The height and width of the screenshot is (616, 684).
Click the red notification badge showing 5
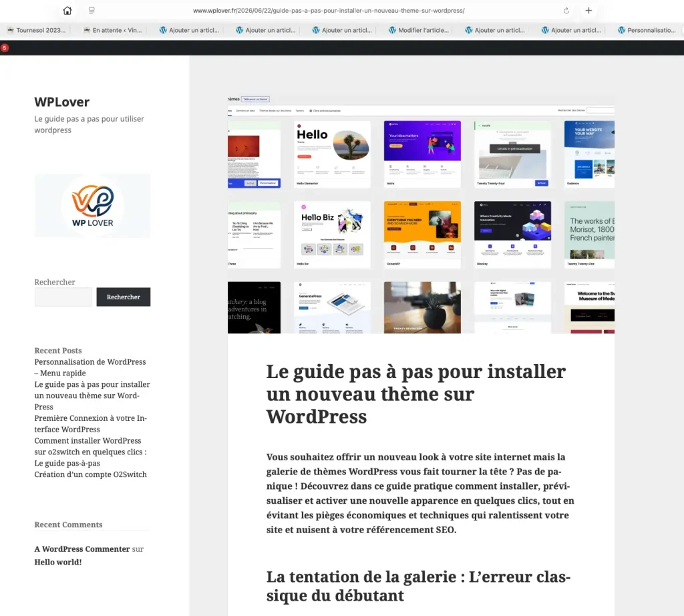coord(5,47)
